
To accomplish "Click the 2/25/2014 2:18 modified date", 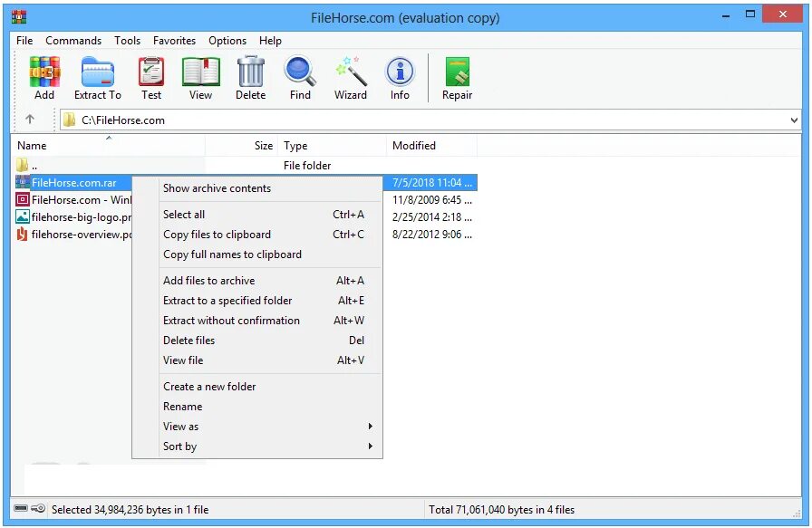I will pyautogui.click(x=432, y=216).
